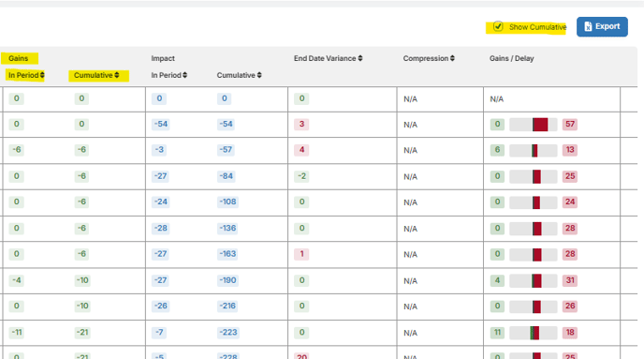The height and width of the screenshot is (359, 644).
Task: Click End Date Variance value 1
Action: (301, 254)
